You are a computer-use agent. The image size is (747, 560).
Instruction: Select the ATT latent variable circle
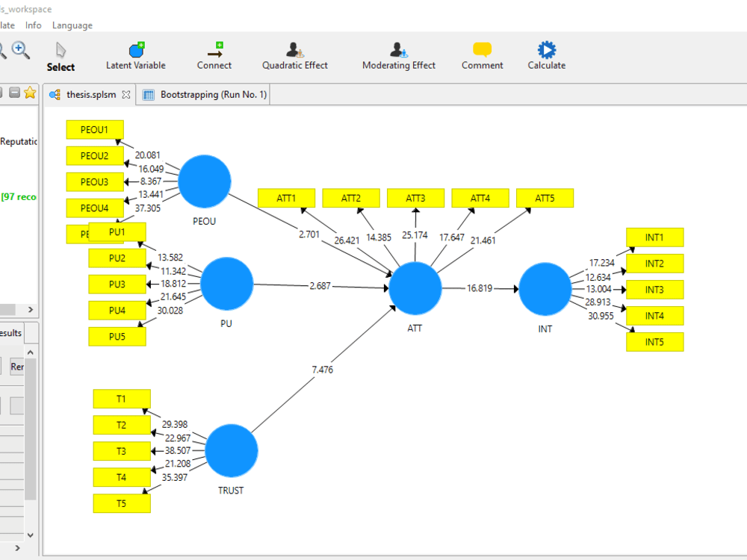(415, 287)
